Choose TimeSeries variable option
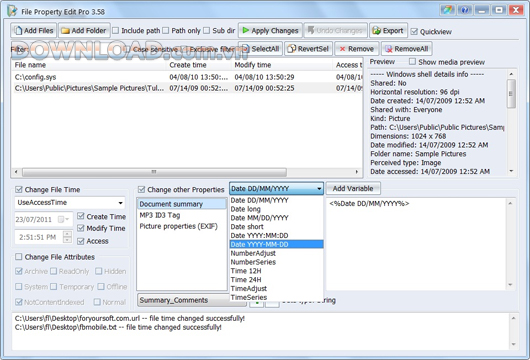 tap(276, 297)
